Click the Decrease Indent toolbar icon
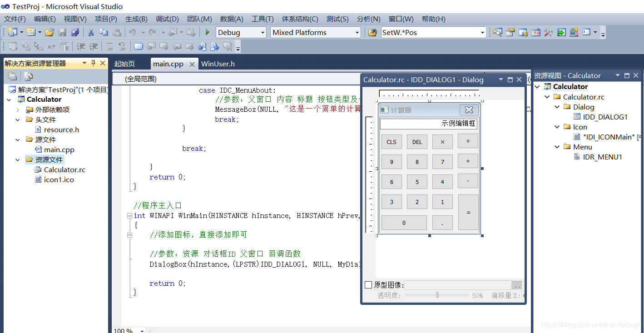 pyautogui.click(x=80, y=46)
